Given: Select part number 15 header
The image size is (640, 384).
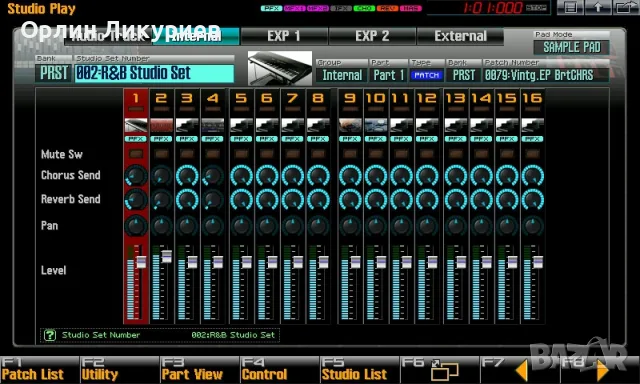Looking at the screenshot, I should pyautogui.click(x=507, y=98).
